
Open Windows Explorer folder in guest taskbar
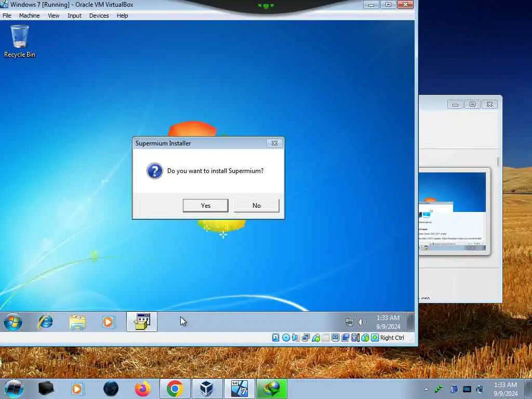77,322
